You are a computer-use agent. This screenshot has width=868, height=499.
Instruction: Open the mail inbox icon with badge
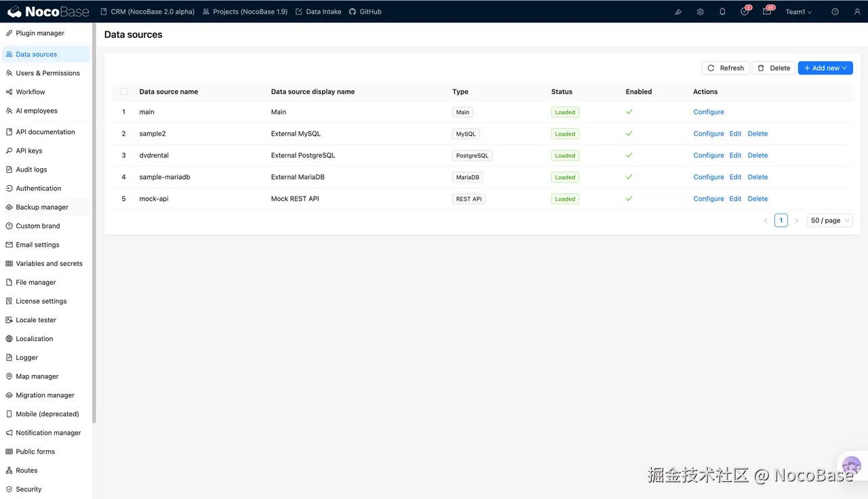[x=767, y=12]
